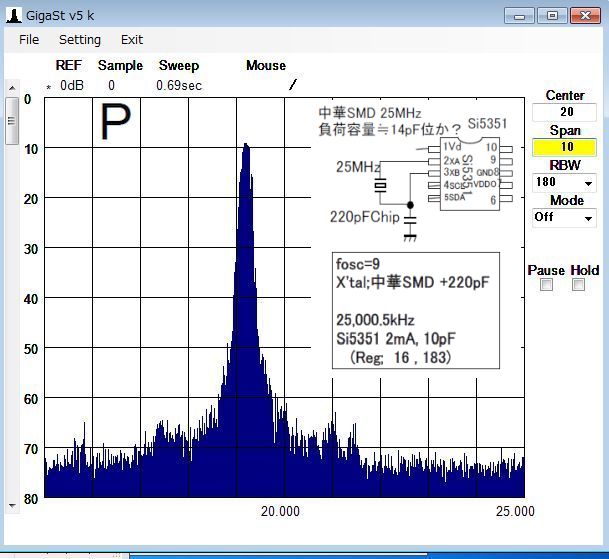The height and width of the screenshot is (559, 609).
Task: Click the yellow Span field showing 10
Action: [x=564, y=147]
